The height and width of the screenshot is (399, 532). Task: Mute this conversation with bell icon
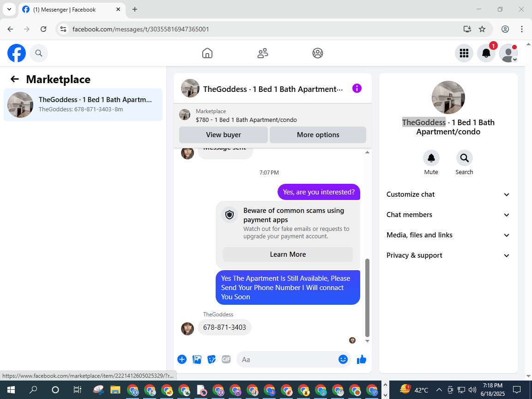pos(431,158)
